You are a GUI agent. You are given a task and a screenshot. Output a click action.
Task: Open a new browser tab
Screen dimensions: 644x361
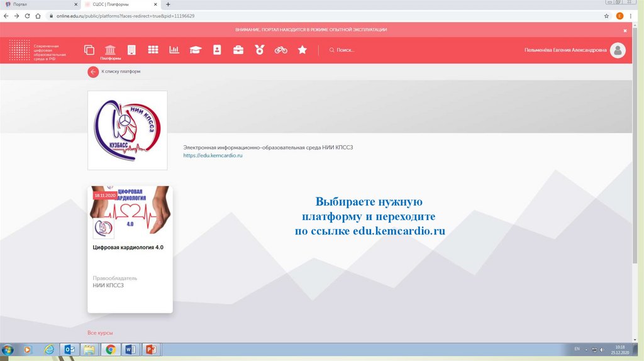[168, 4]
